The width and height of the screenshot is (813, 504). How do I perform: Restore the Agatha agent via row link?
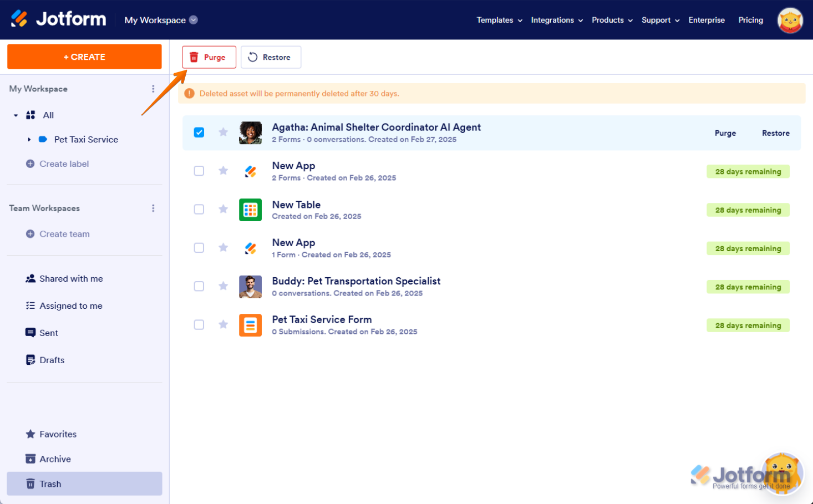pyautogui.click(x=775, y=133)
